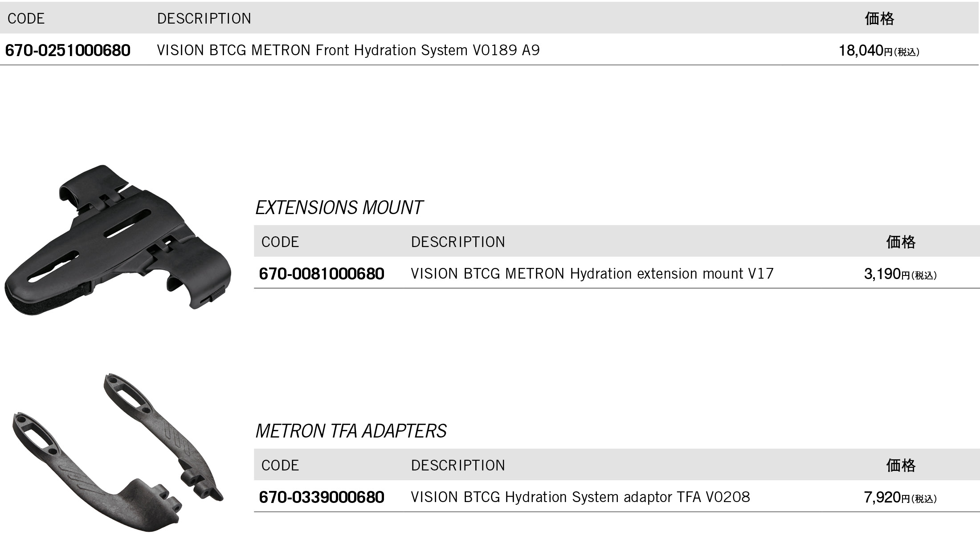Screen dimensions: 980x547
Task: Select product code 670-0251000680
Action: [x=68, y=50]
